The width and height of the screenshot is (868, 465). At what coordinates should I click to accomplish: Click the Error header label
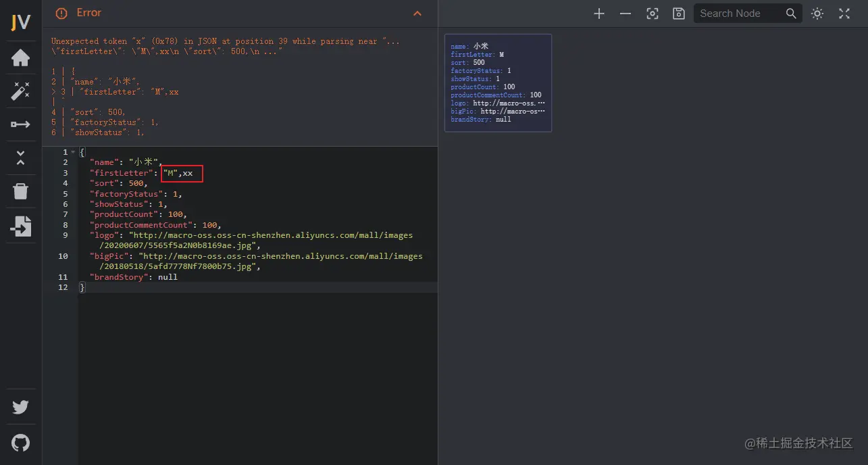[x=89, y=13]
